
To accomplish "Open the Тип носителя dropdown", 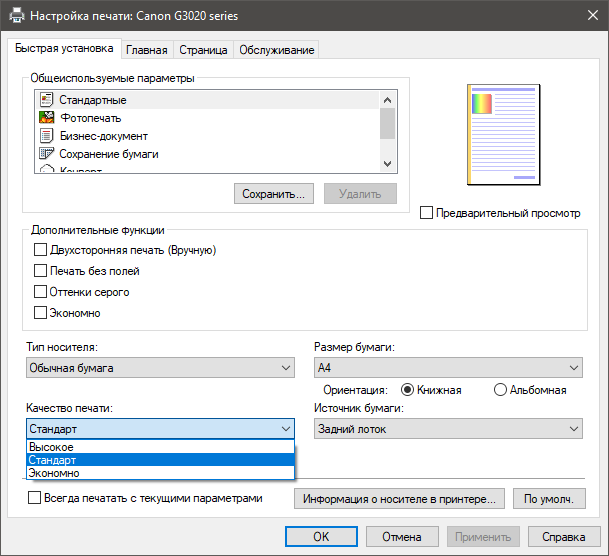I will [x=160, y=368].
